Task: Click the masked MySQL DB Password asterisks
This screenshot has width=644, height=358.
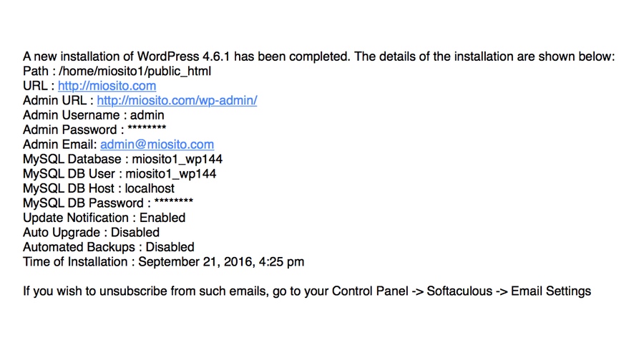Action: coord(173,201)
